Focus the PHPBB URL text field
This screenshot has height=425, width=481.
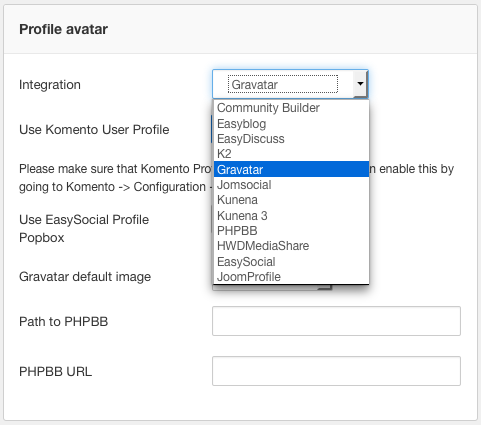point(336,371)
